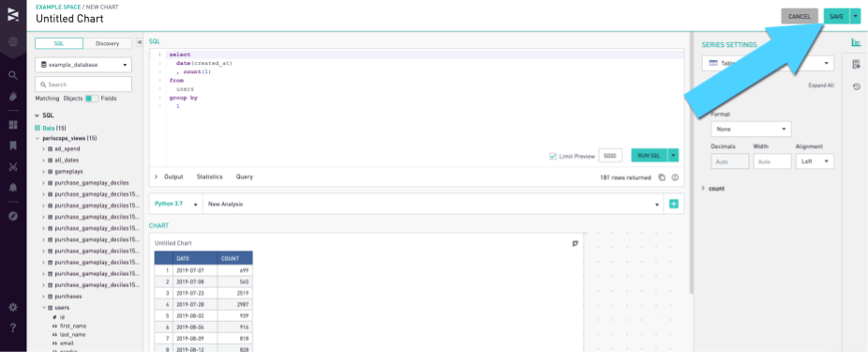This screenshot has height=352, width=868.
Task: Open the alerts bell icon
Action: (13, 188)
